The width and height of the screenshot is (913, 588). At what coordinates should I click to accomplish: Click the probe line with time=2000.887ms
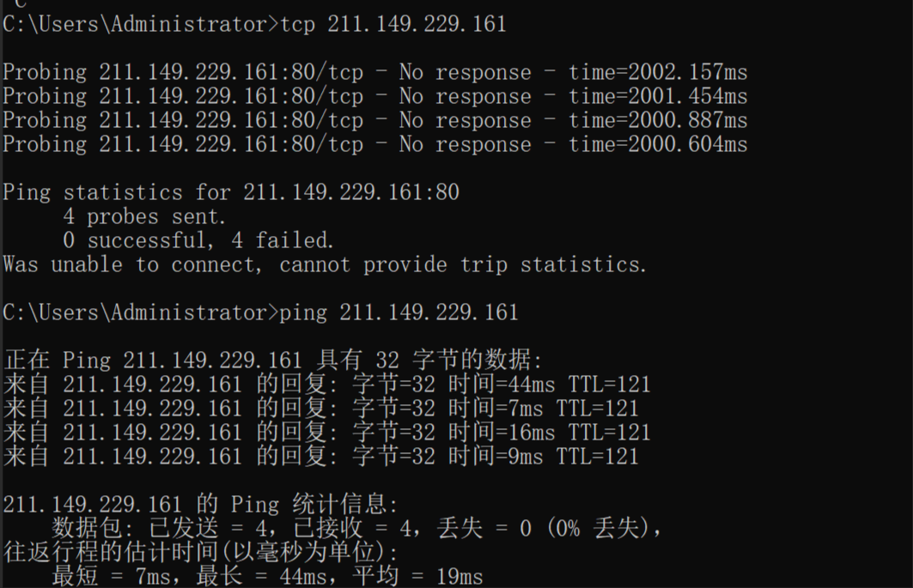point(375,120)
